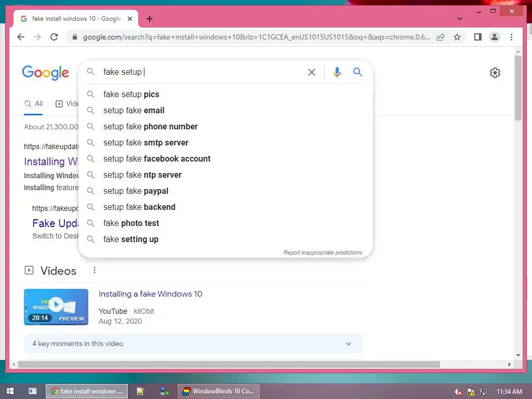This screenshot has height=399, width=532.
Task: Click the muted volume tray icon
Action: tap(458, 392)
